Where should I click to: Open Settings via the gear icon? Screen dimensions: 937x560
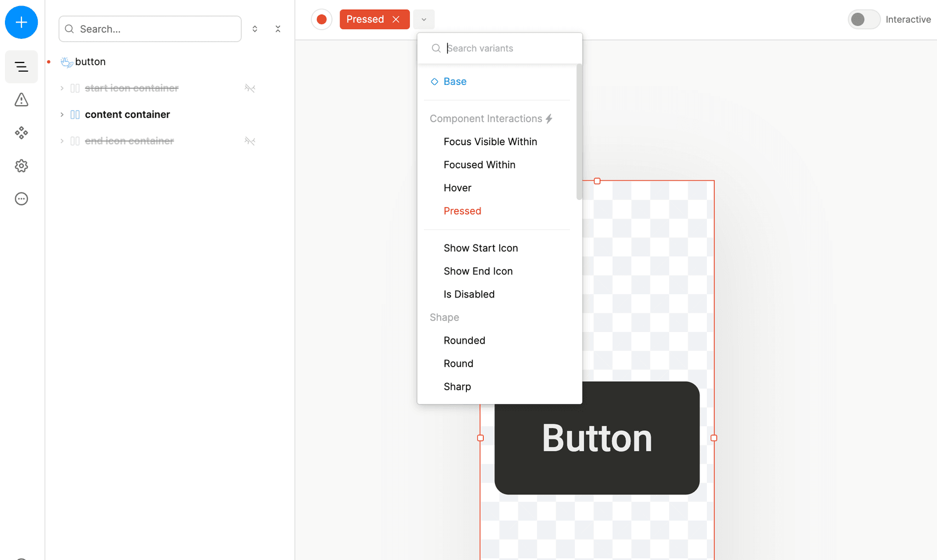[x=21, y=165]
